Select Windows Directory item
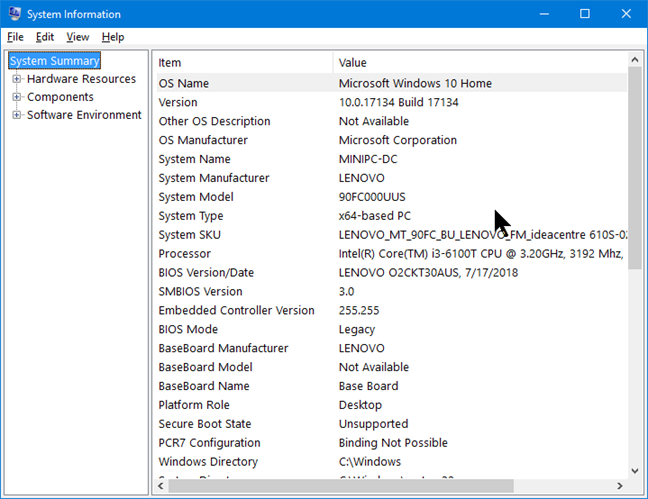Viewport: 648px width, 499px height. pos(208,462)
